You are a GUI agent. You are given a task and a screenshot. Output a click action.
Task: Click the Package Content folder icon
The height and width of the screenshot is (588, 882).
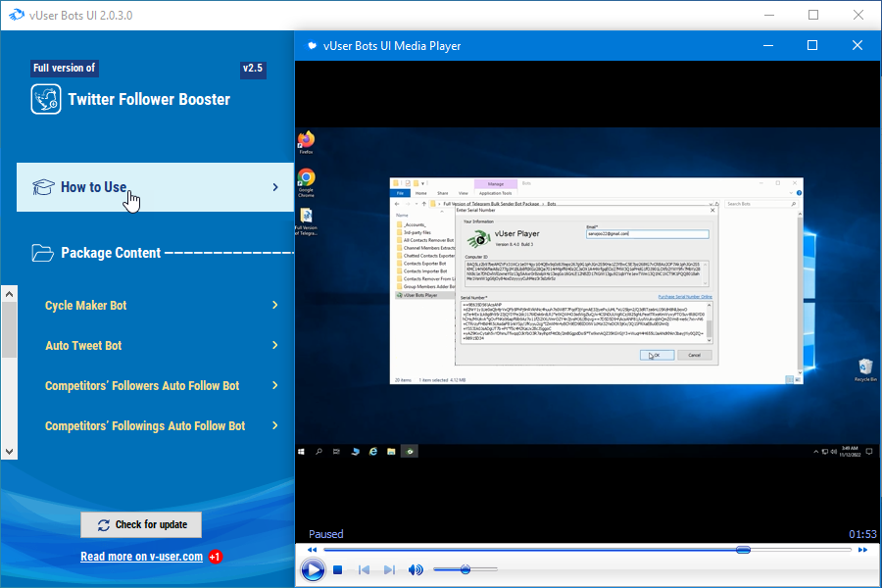(x=43, y=253)
